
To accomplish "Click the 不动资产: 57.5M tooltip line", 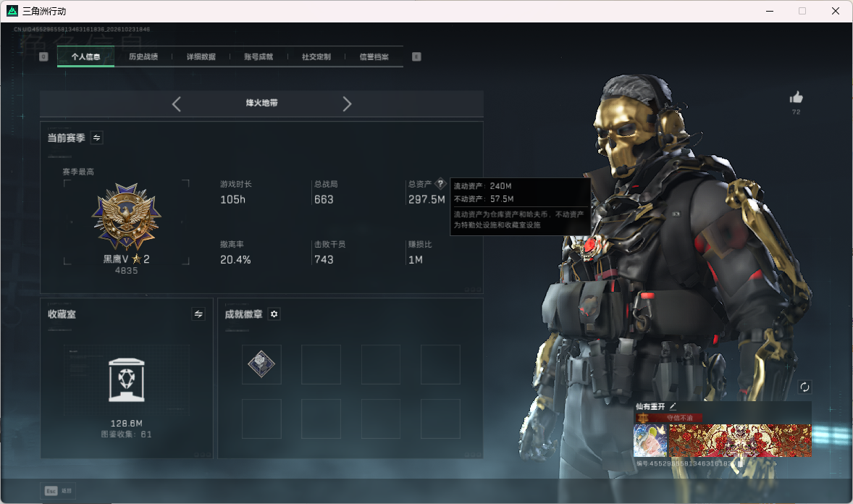I will click(x=484, y=199).
